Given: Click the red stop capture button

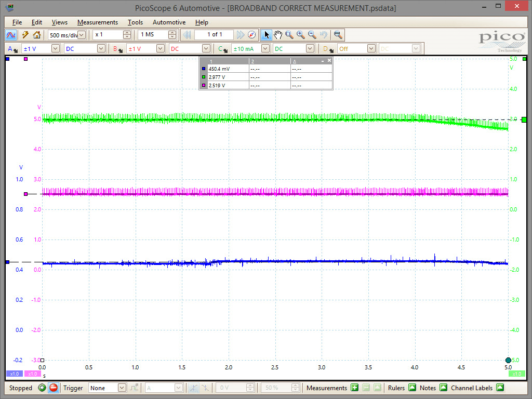Looking at the screenshot, I should [x=54, y=388].
